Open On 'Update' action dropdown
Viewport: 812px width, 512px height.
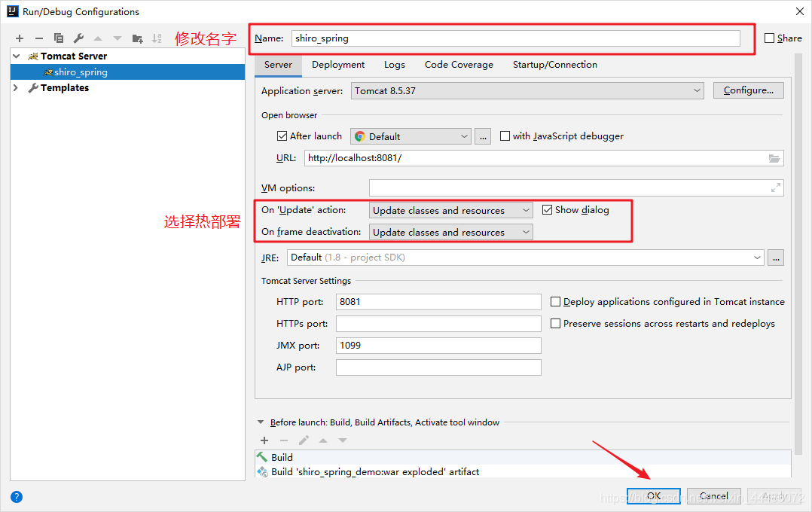pos(450,210)
